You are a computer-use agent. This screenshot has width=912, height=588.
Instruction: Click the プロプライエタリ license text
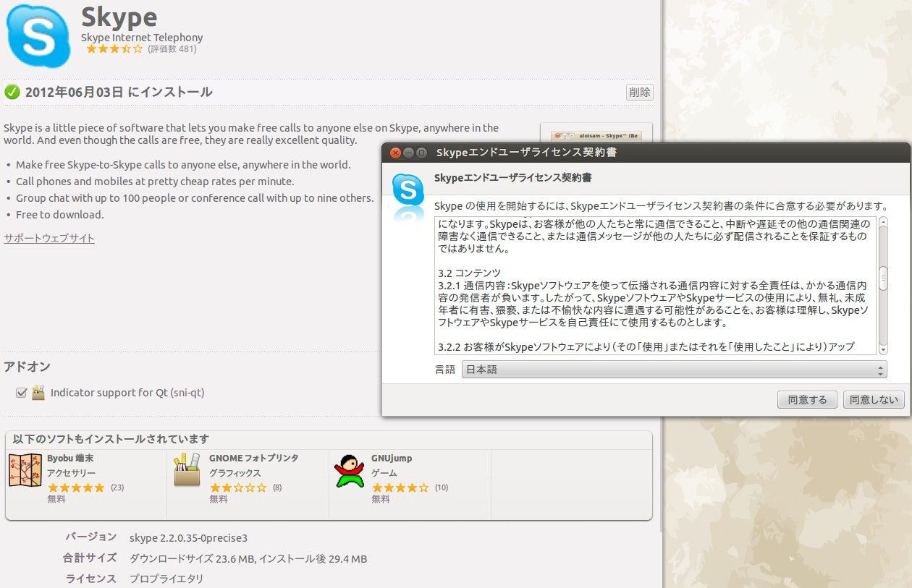tap(166, 579)
